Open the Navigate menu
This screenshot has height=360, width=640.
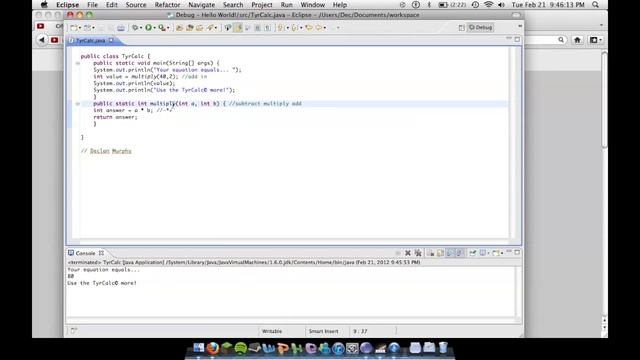(x=201, y=5)
